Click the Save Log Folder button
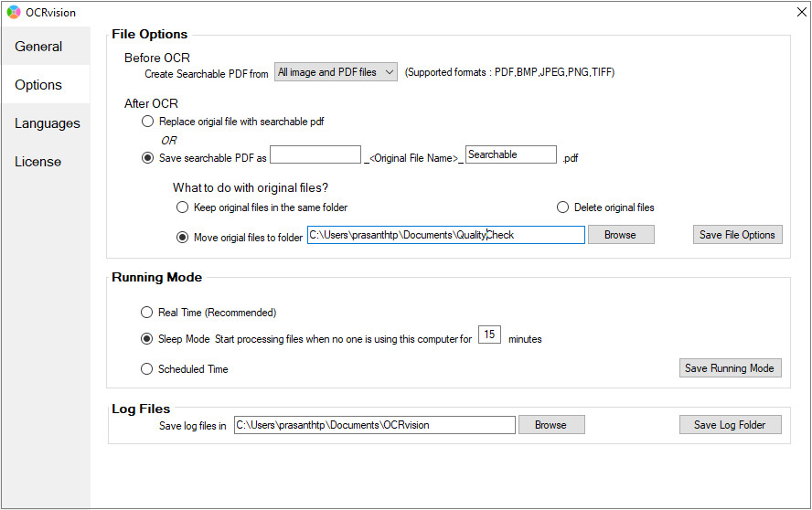Screen dimensions: 812x510 (x=730, y=425)
